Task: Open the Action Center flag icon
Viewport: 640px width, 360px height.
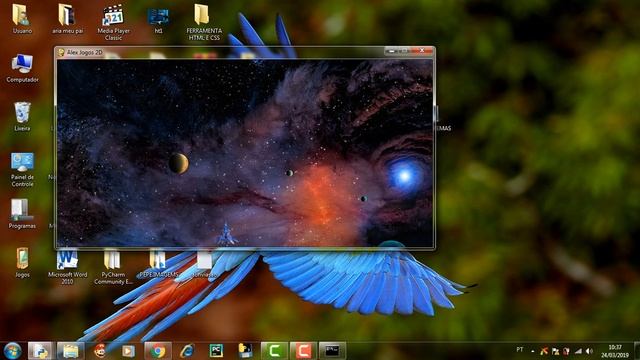Action: (x=555, y=351)
